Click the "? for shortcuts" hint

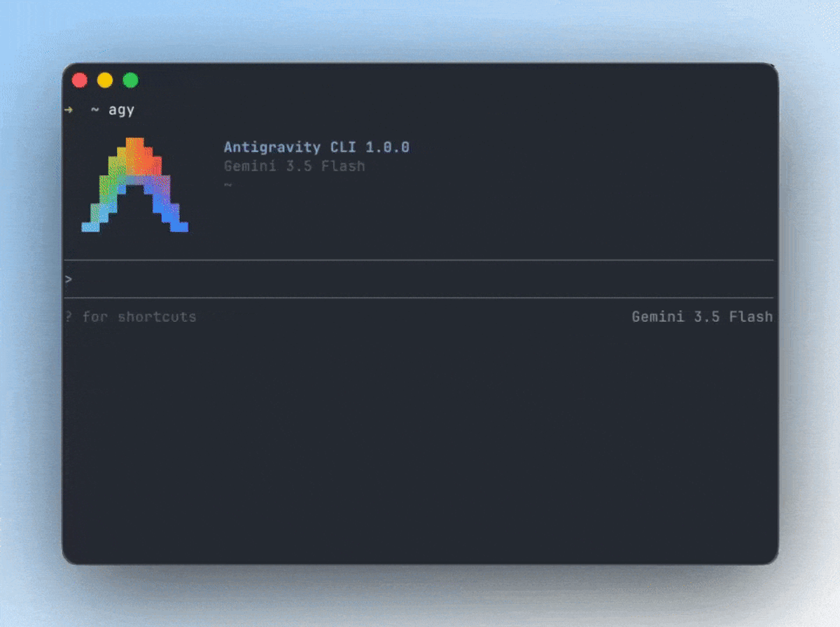point(130,317)
